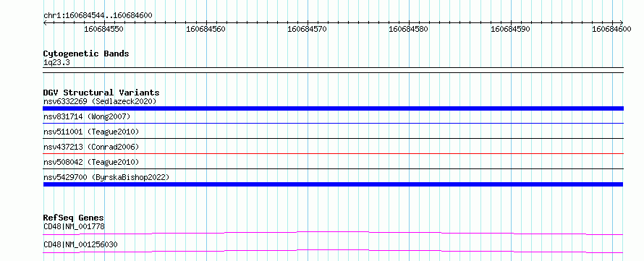Select the Cytogenetic Bands track heading
This screenshot has height=261, width=644.
(x=86, y=54)
